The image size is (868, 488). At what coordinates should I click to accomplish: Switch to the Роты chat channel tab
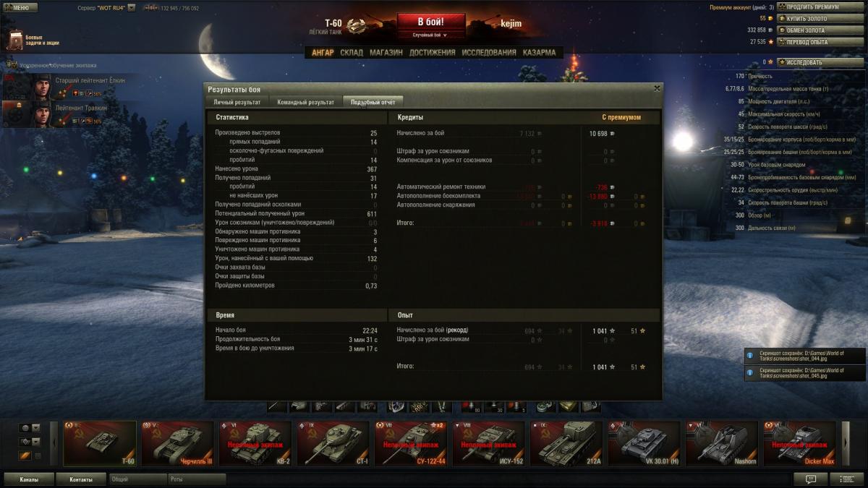(x=196, y=479)
